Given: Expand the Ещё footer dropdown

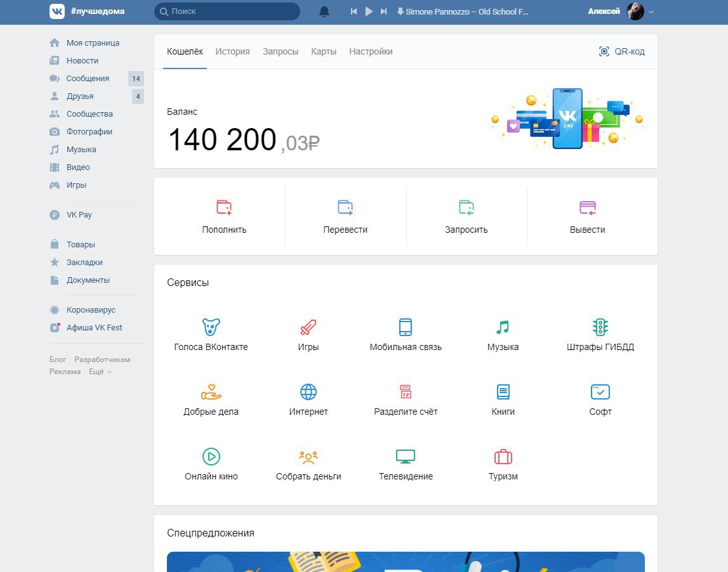Looking at the screenshot, I should 100,372.
